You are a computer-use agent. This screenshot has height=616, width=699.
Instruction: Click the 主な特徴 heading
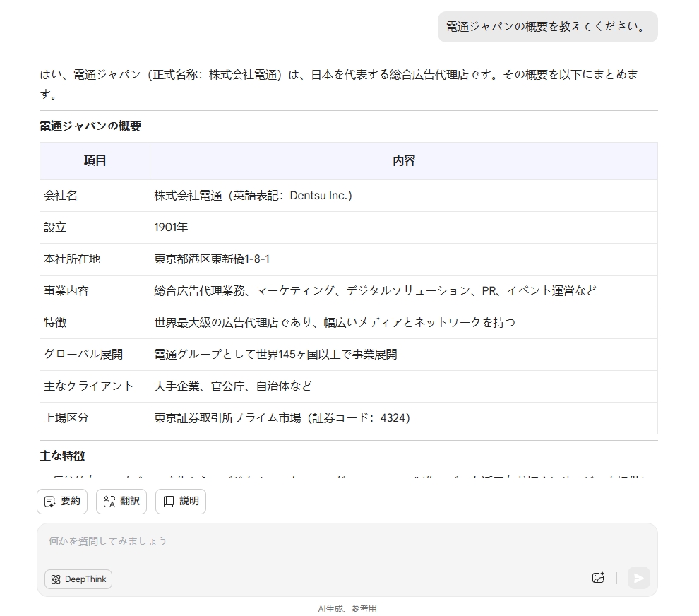[x=62, y=456]
